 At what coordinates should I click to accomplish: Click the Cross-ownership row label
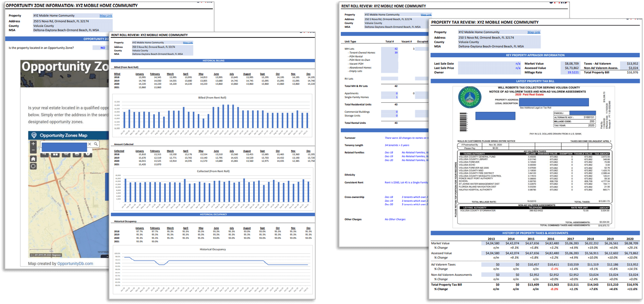pyautogui.click(x=354, y=197)
